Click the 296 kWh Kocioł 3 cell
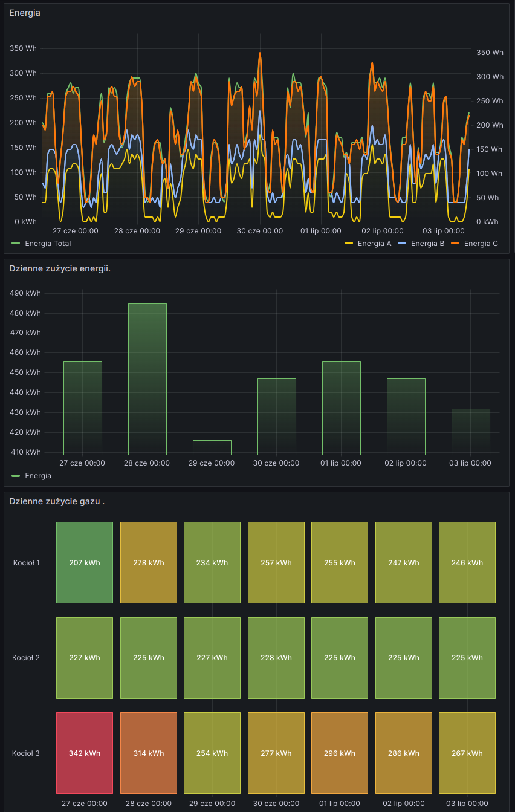This screenshot has width=515, height=812. 340,753
